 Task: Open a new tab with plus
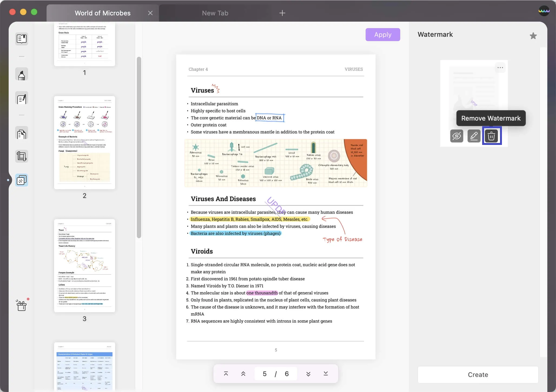click(x=282, y=13)
